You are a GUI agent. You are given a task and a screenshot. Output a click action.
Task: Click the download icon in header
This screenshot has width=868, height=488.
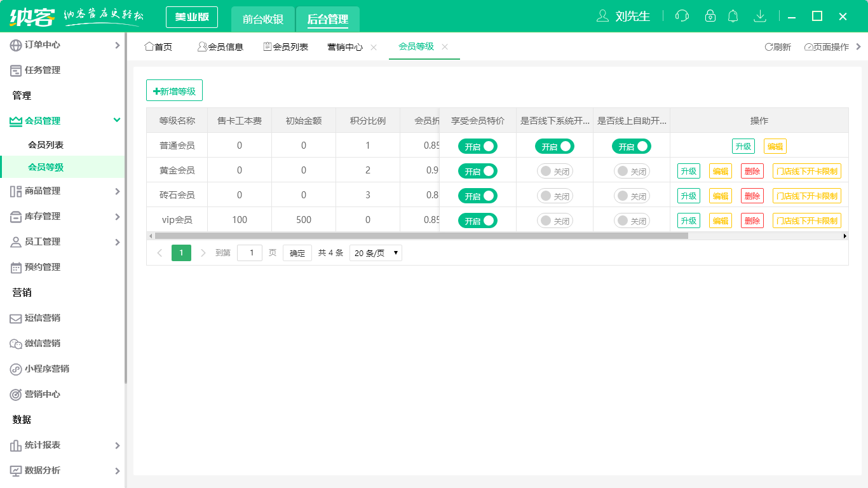(x=759, y=16)
